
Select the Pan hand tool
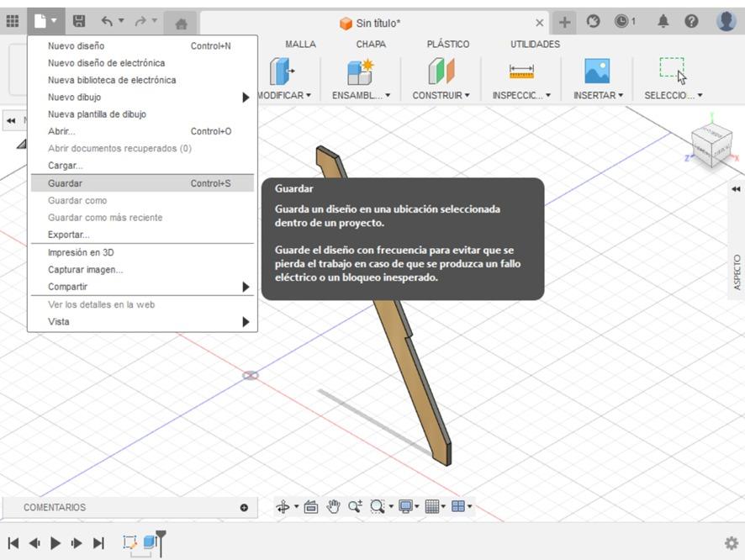click(x=334, y=506)
